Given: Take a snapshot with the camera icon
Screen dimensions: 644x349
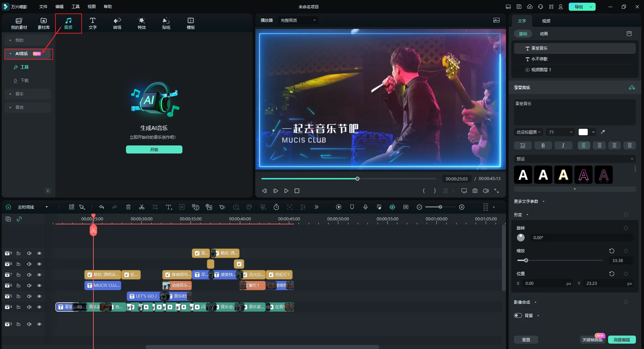Looking at the screenshot, I should [x=475, y=191].
